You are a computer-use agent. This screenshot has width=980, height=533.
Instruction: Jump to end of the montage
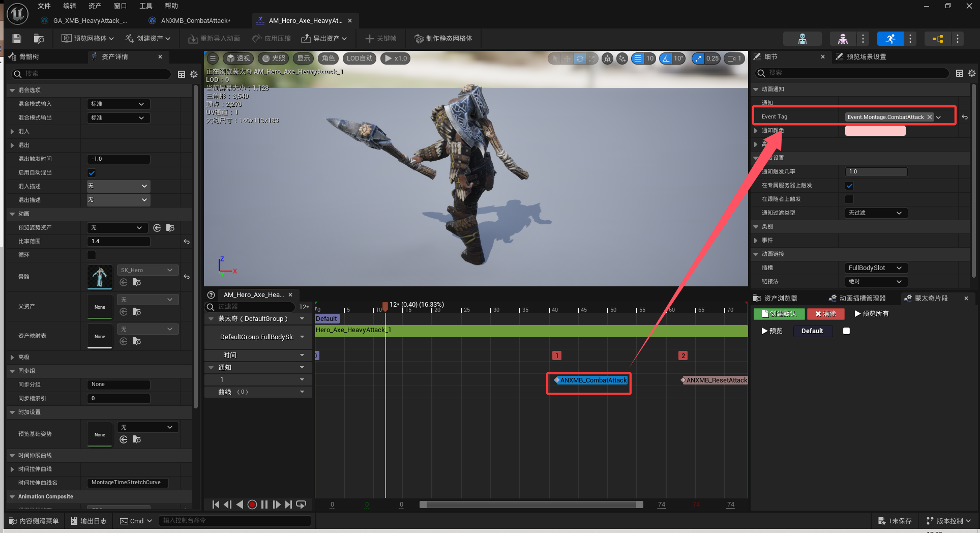coord(289,505)
